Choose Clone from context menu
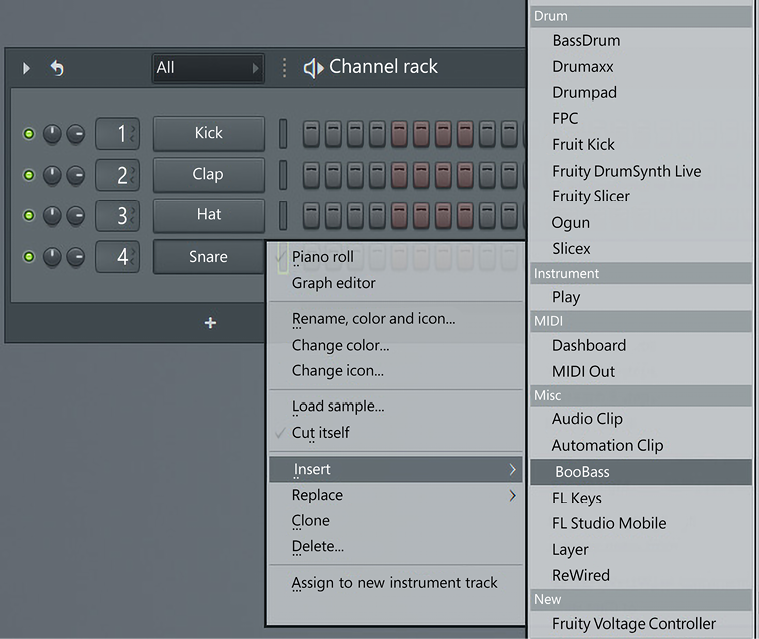 tap(396, 520)
